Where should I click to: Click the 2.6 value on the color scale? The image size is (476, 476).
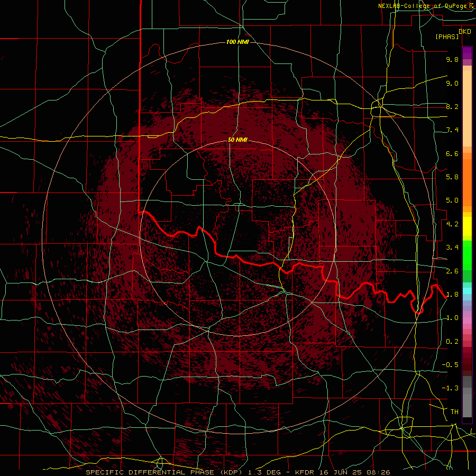point(452,271)
